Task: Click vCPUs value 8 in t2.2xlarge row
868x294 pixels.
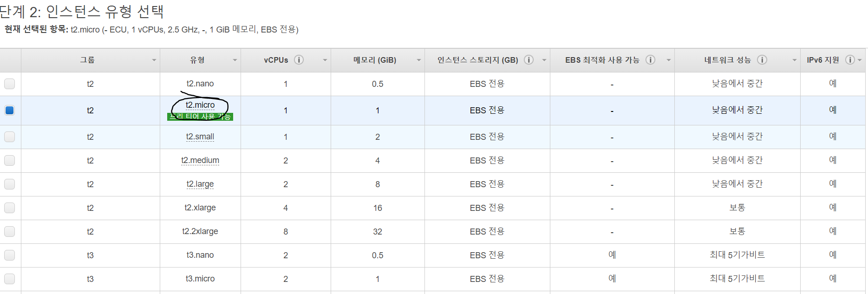Action: tap(286, 231)
